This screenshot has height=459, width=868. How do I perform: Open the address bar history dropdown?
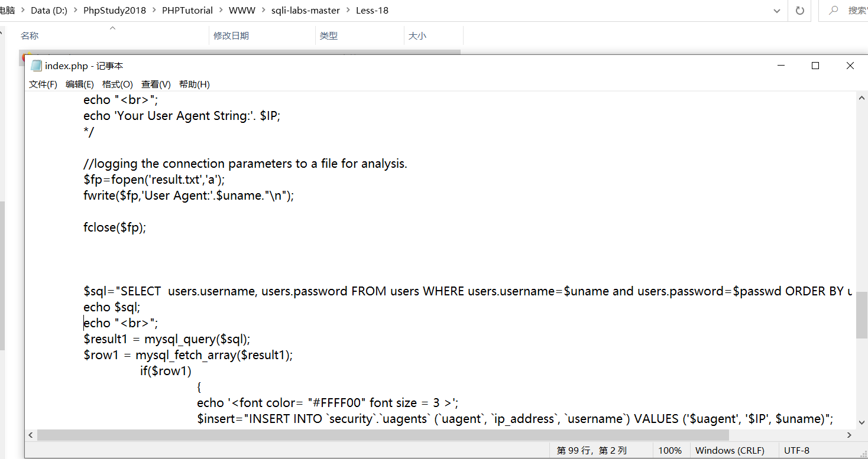pos(777,11)
